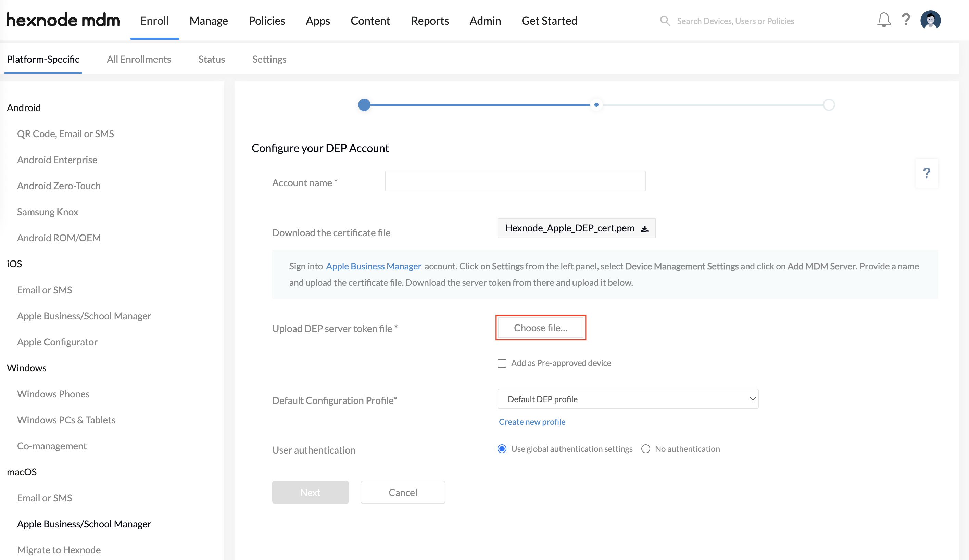Open the Apple Business Manager link

pos(373,266)
